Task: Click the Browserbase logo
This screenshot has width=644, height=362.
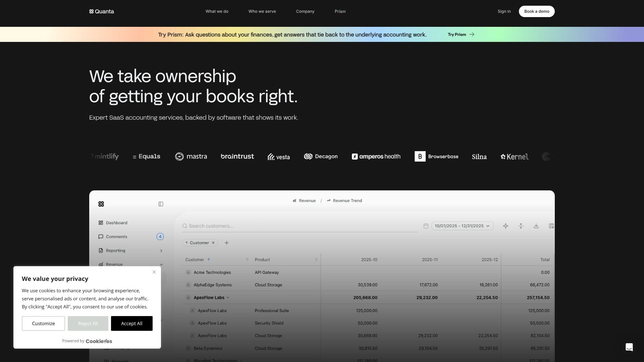Action: [x=436, y=157]
